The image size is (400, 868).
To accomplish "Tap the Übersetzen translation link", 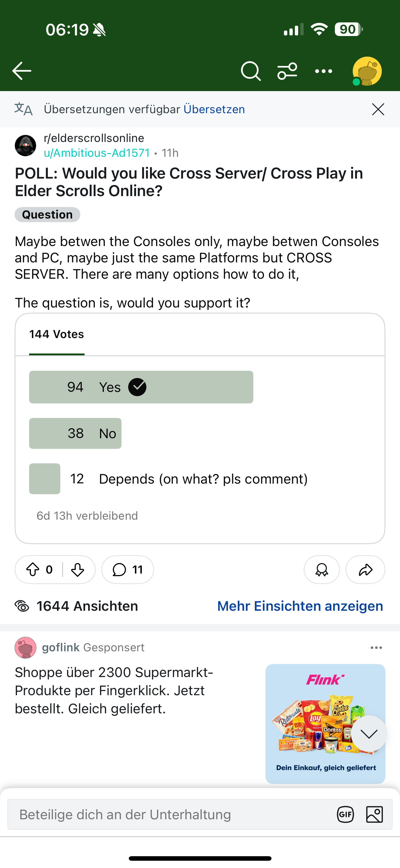I will click(214, 109).
